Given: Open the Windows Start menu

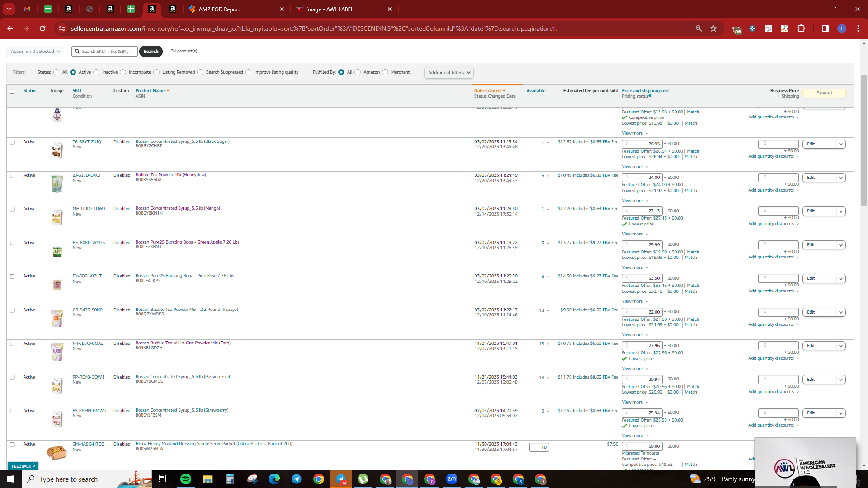Looking at the screenshot, I should click(x=11, y=479).
